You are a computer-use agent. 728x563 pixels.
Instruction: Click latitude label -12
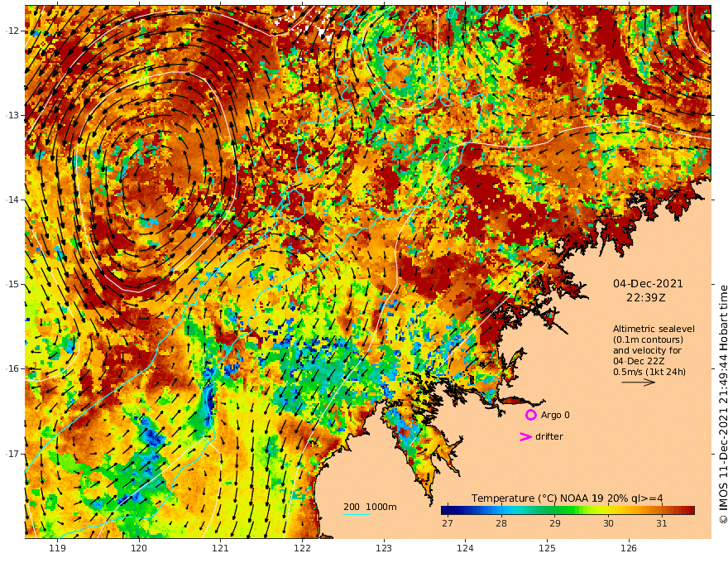12,31
